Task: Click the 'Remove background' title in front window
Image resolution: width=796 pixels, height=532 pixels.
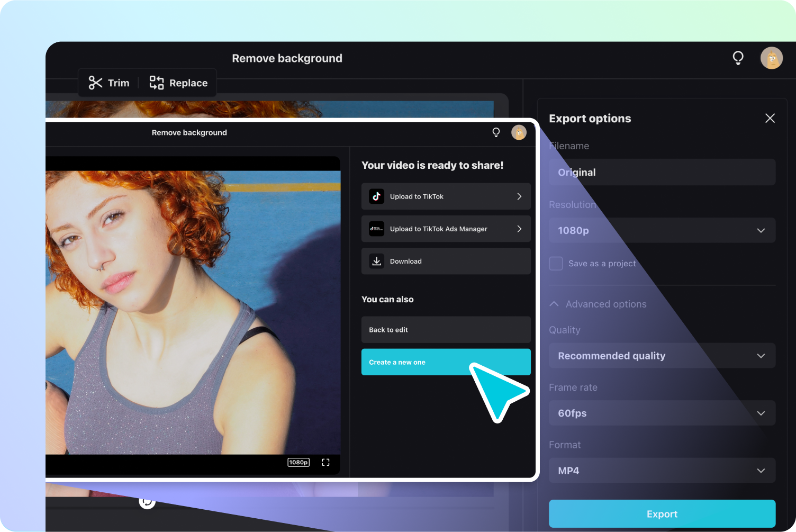Action: tap(189, 132)
